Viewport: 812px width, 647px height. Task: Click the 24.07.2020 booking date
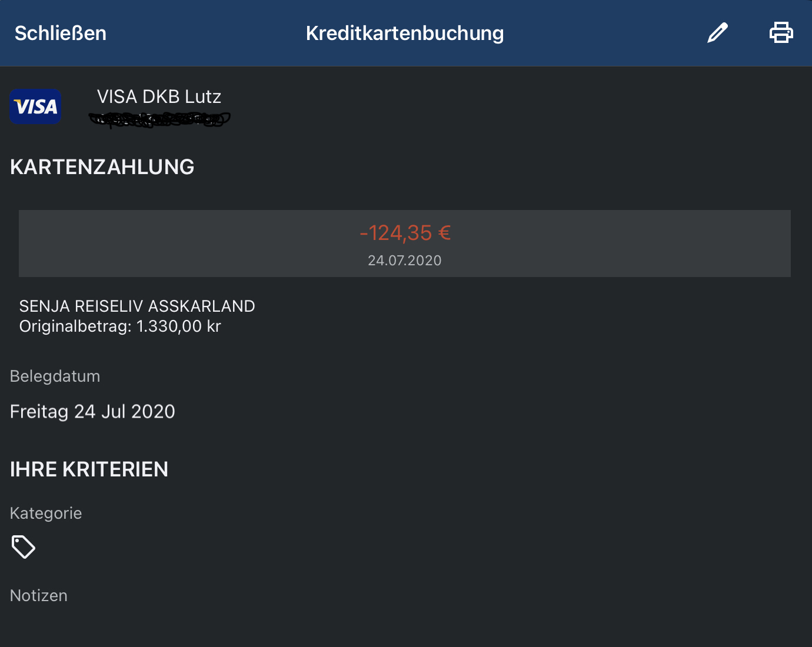click(405, 261)
